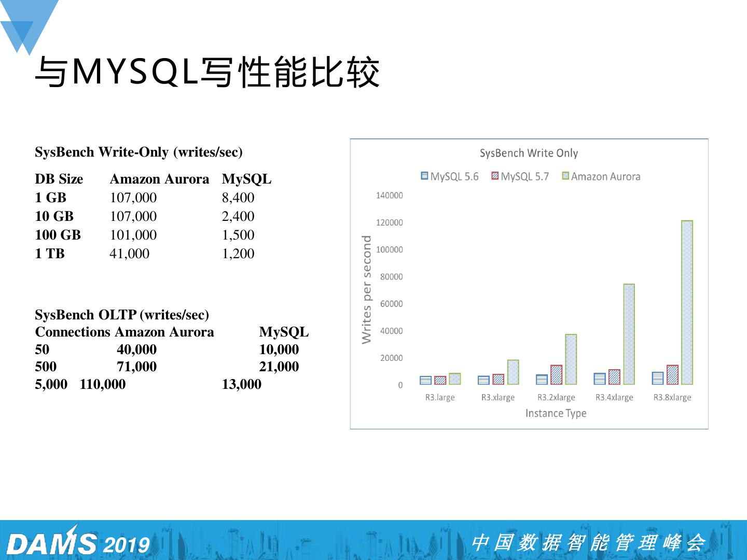
Task: Select the MySQL value 1,200
Action: (x=238, y=254)
